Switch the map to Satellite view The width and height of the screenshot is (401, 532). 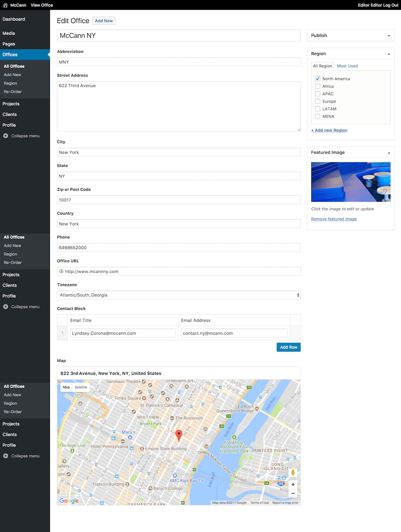81,387
